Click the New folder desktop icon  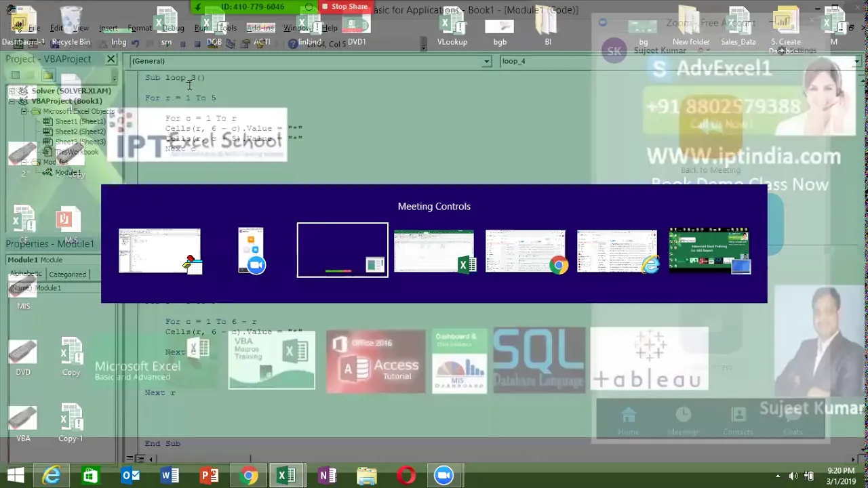691,27
